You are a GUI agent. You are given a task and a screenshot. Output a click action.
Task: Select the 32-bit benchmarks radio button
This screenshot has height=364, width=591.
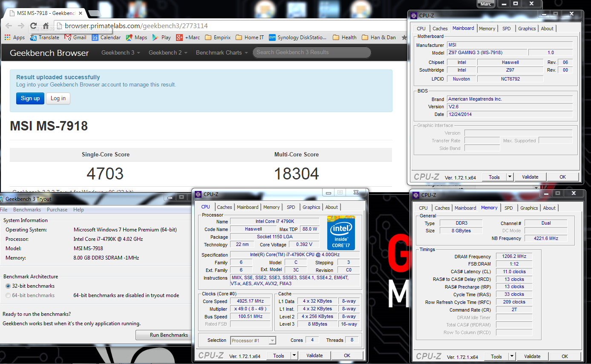pyautogui.click(x=8, y=286)
